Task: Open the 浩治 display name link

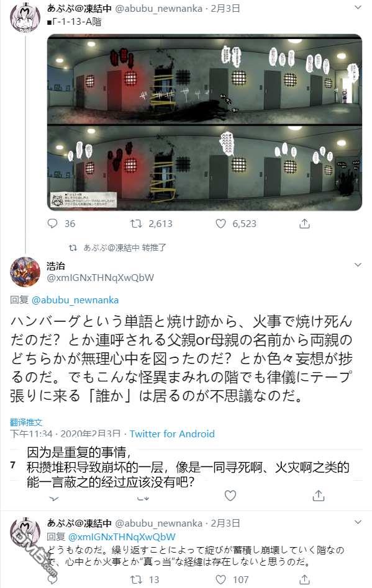Action: (56, 266)
